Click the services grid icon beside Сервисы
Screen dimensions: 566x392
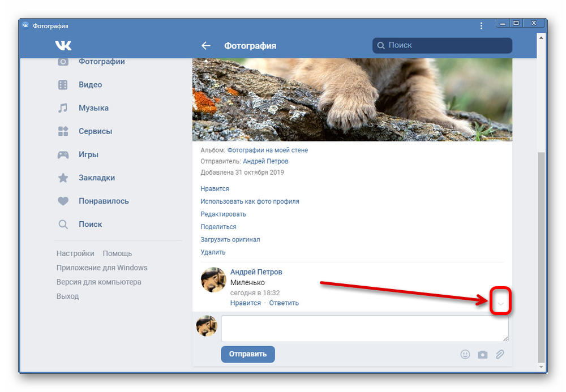[63, 131]
